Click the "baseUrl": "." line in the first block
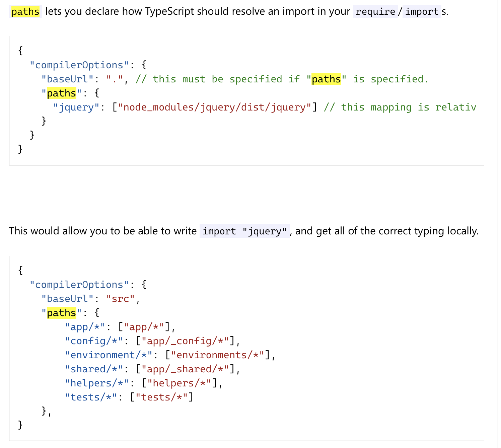This screenshot has width=501, height=448. tap(85, 79)
